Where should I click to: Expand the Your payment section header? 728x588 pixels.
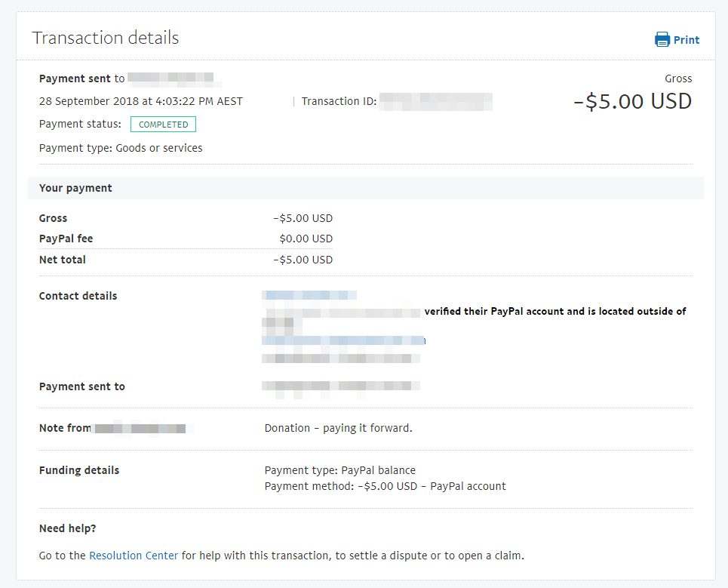75,187
